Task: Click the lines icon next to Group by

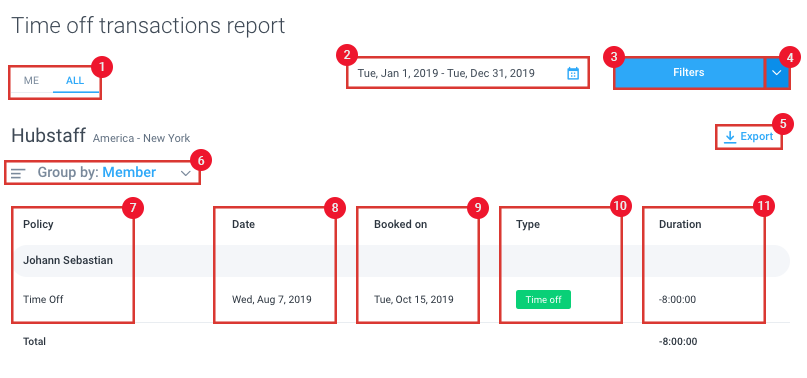Action: pos(18,174)
